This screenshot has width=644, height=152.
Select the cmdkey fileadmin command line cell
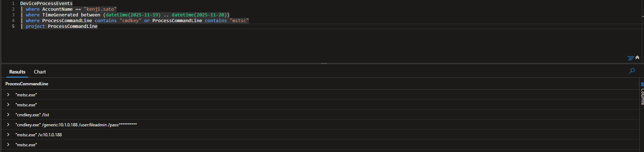click(76, 125)
